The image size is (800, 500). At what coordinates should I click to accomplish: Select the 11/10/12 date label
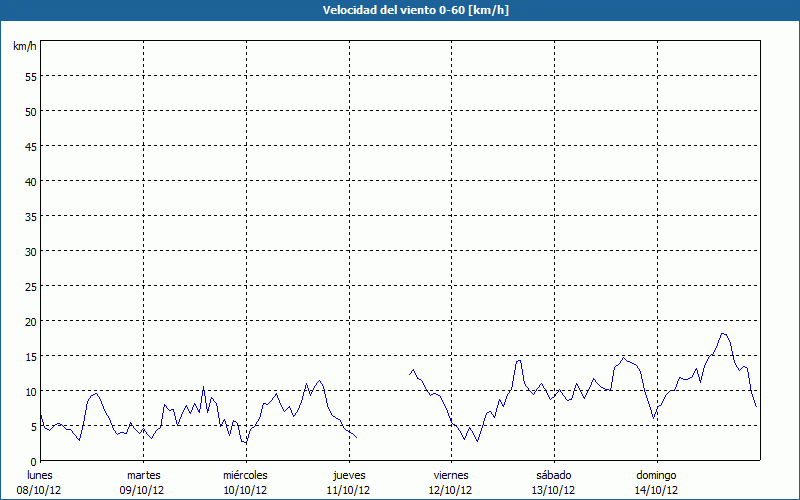click(x=348, y=490)
